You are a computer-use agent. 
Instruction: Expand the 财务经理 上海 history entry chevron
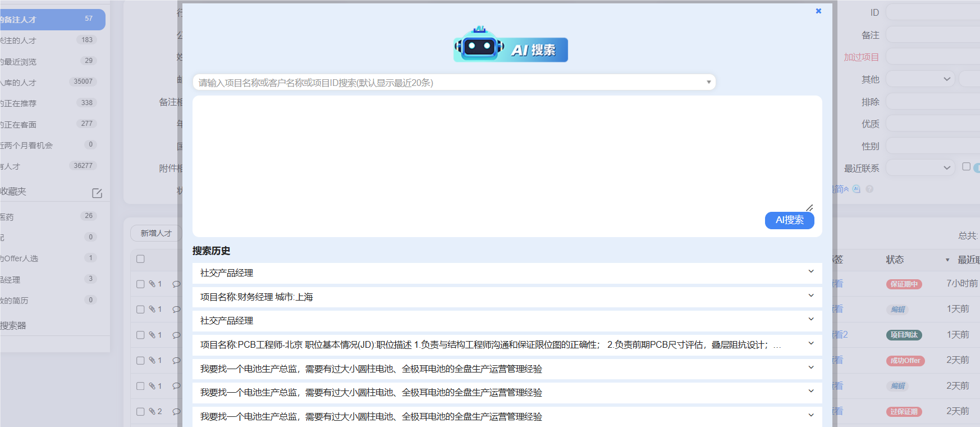811,296
